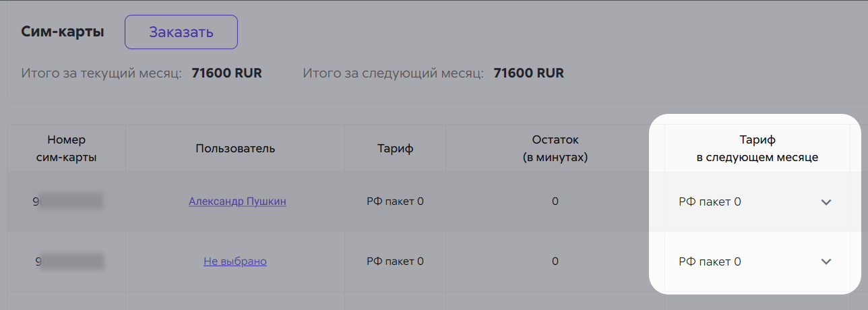Click Тариф в следующем месяце header
The image size is (868, 310).
[x=757, y=149]
